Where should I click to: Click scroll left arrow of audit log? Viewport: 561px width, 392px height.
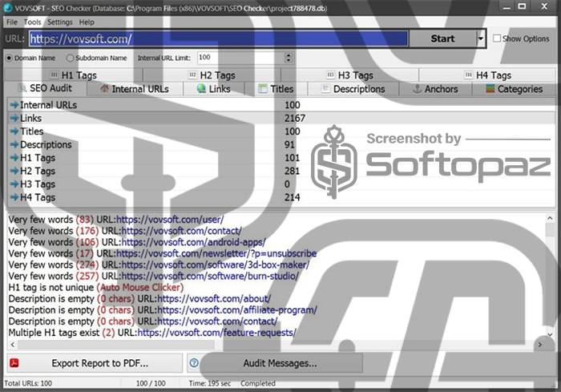coord(13,345)
